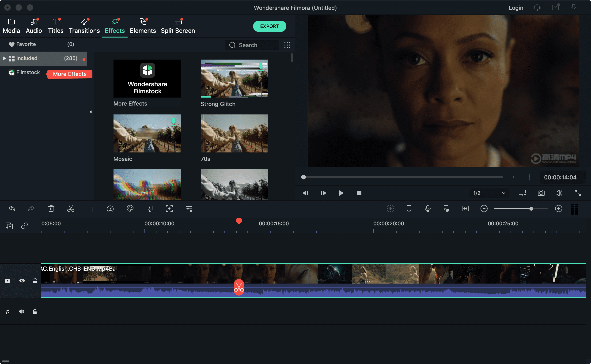This screenshot has height=364, width=591.
Task: Click Zoom to fit timeline icon
Action: (x=465, y=209)
